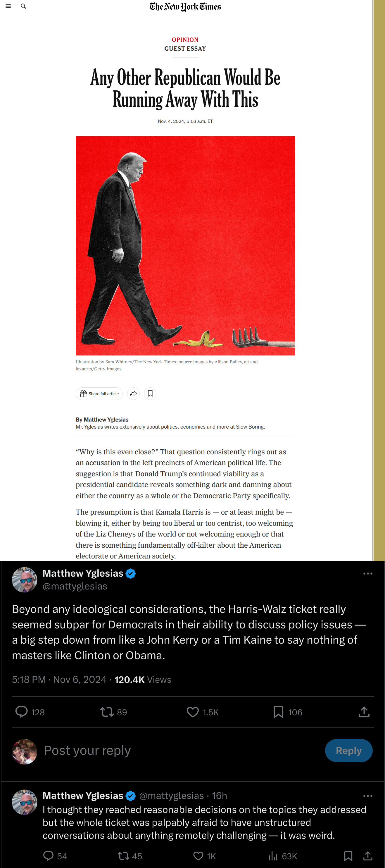
Task: Share the main tweet via upload icon
Action: click(x=364, y=712)
